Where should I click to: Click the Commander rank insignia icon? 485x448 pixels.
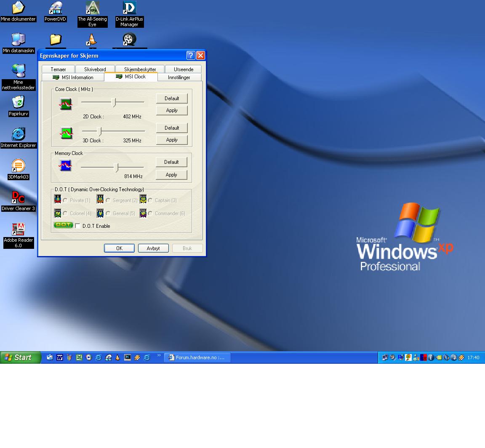pyautogui.click(x=143, y=213)
